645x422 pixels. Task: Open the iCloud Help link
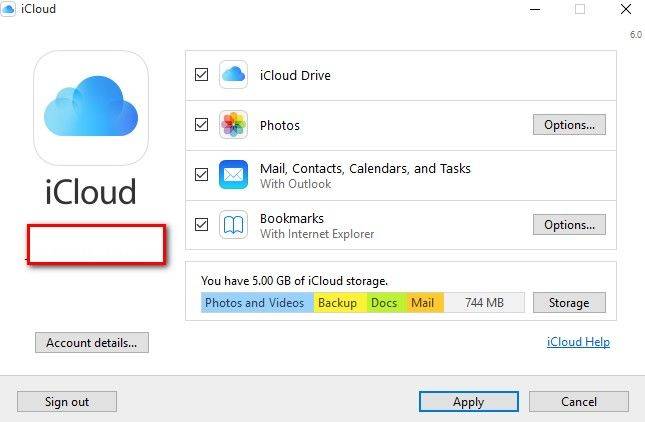(578, 342)
